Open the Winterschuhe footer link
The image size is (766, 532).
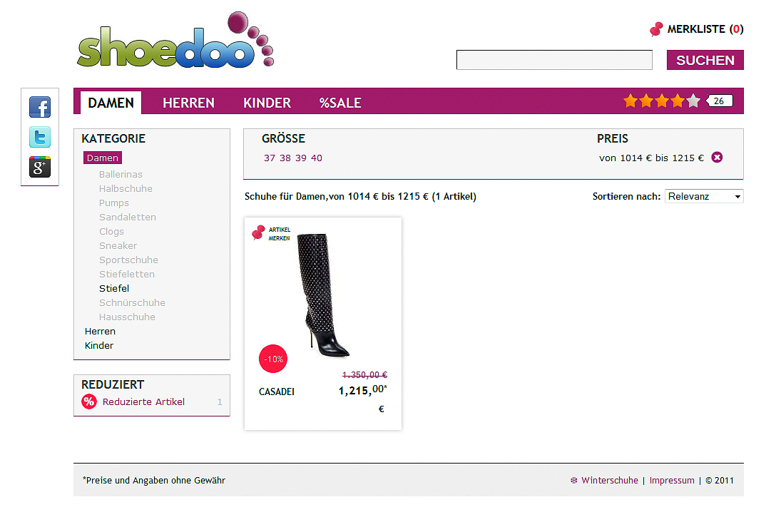click(609, 481)
